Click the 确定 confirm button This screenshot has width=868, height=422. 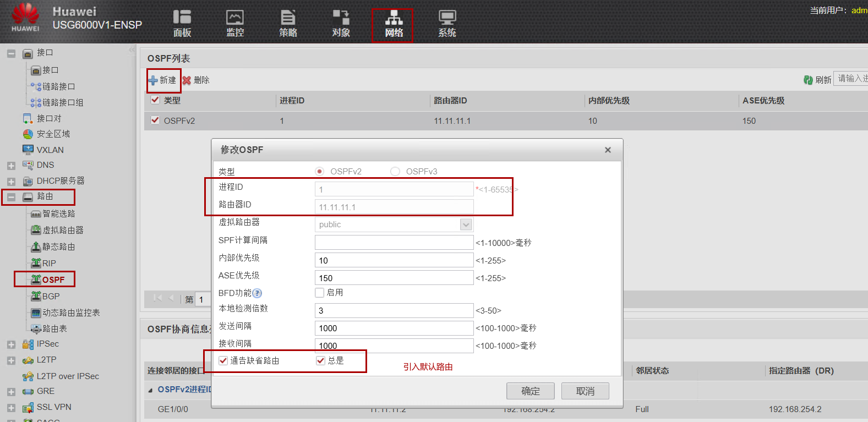tap(530, 391)
